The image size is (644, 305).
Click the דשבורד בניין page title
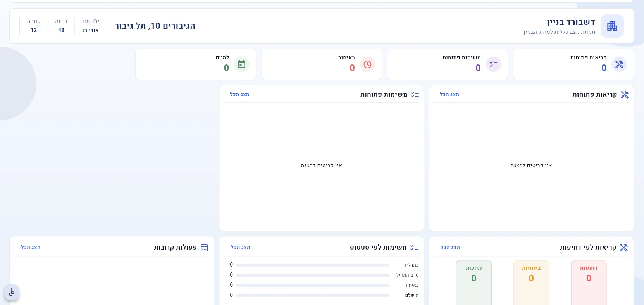point(571,22)
